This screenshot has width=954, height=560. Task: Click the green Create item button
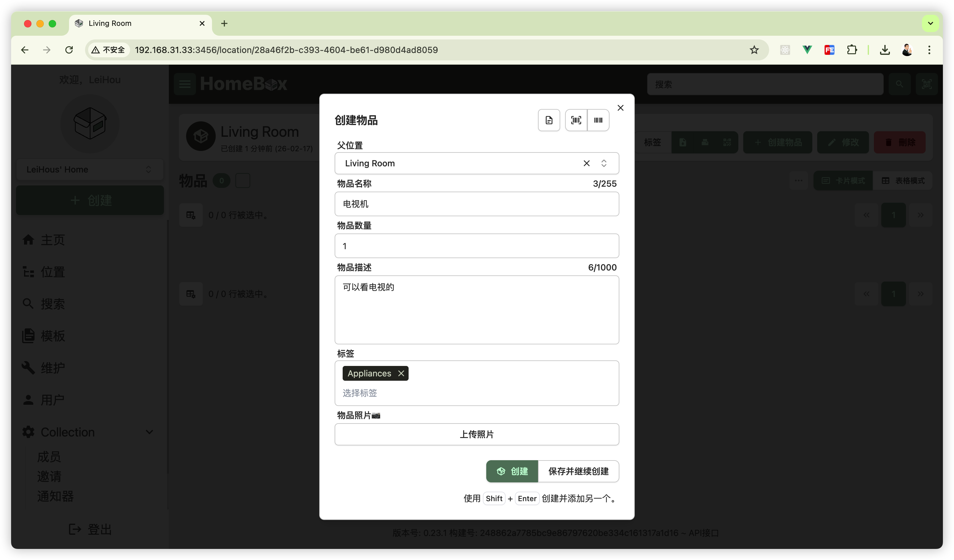point(512,471)
